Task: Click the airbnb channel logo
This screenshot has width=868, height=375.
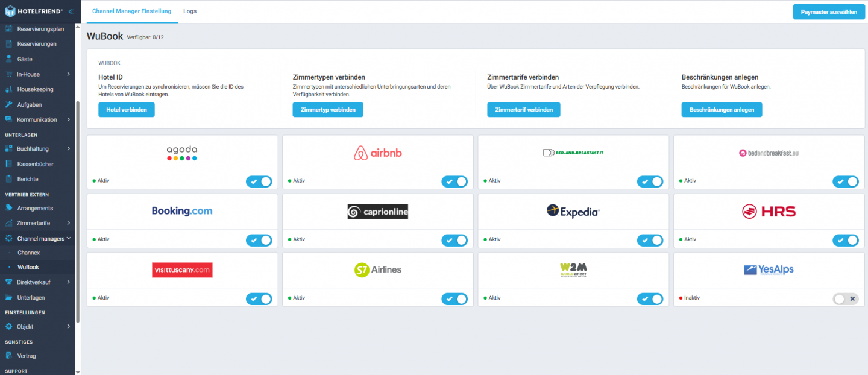Action: point(378,153)
